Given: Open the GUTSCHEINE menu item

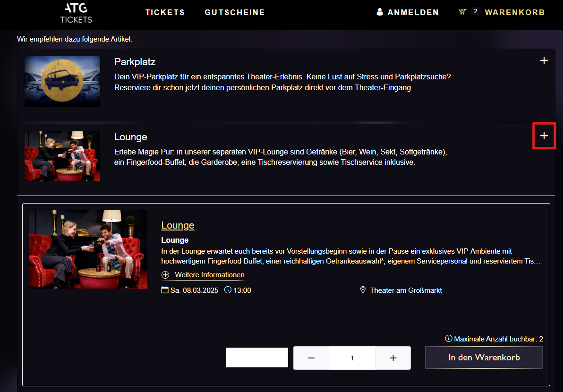Looking at the screenshot, I should (x=235, y=13).
